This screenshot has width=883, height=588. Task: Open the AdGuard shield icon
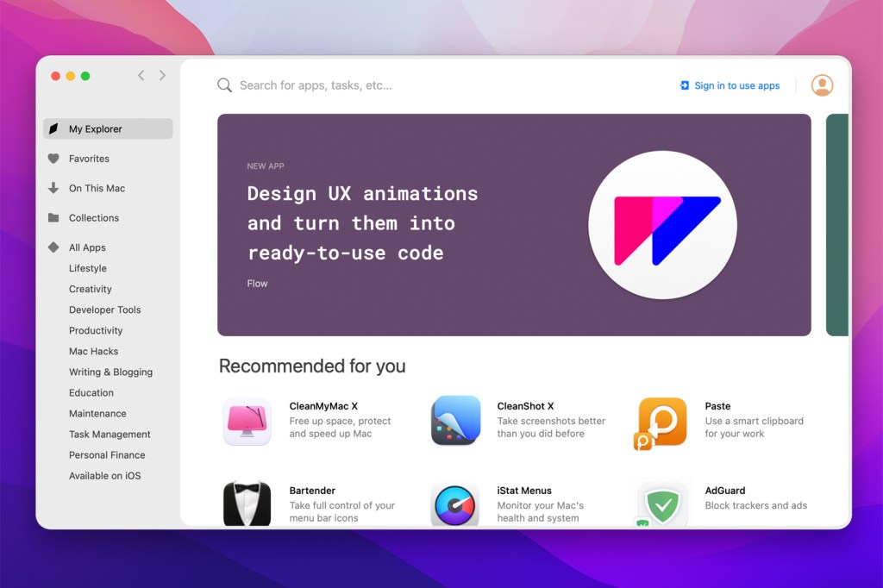point(661,504)
